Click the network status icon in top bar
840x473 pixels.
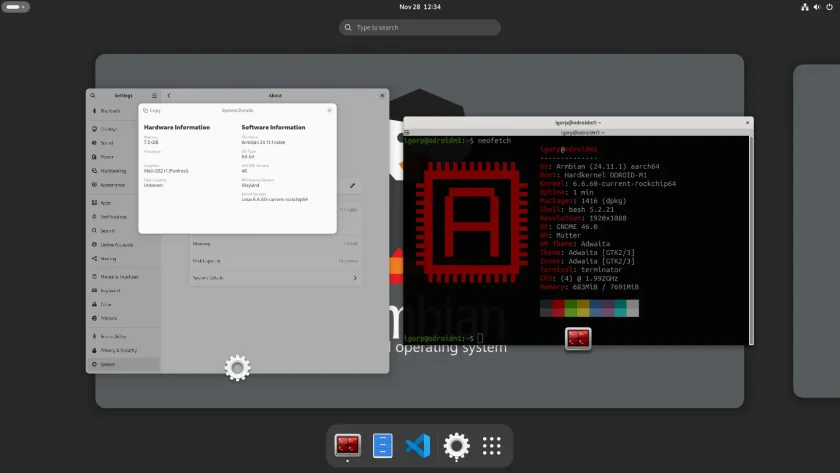click(x=805, y=7)
